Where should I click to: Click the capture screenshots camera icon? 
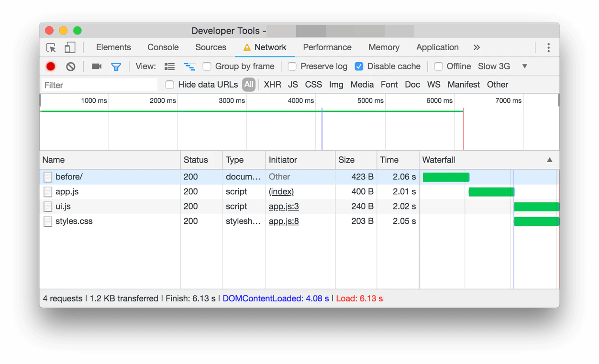coord(97,66)
